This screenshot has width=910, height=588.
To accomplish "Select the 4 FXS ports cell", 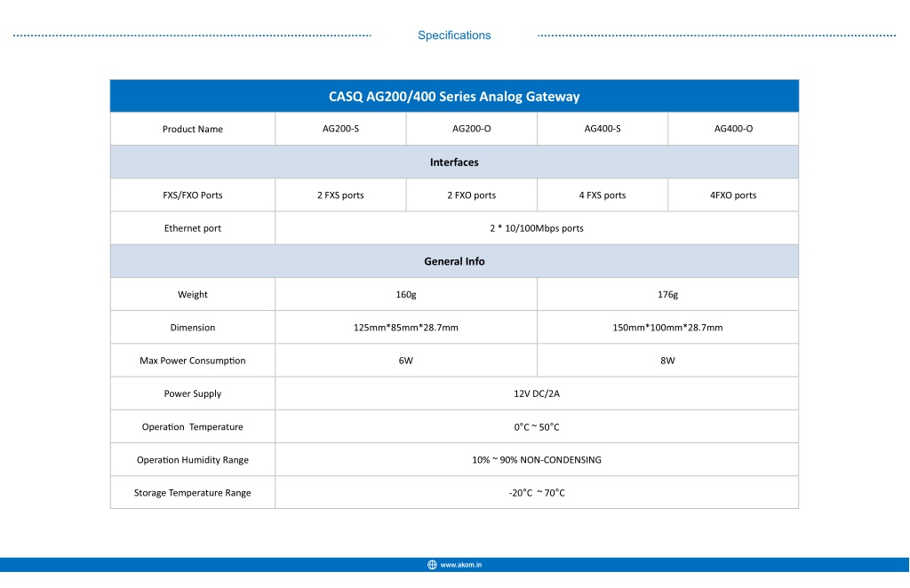I will pyautogui.click(x=603, y=195).
